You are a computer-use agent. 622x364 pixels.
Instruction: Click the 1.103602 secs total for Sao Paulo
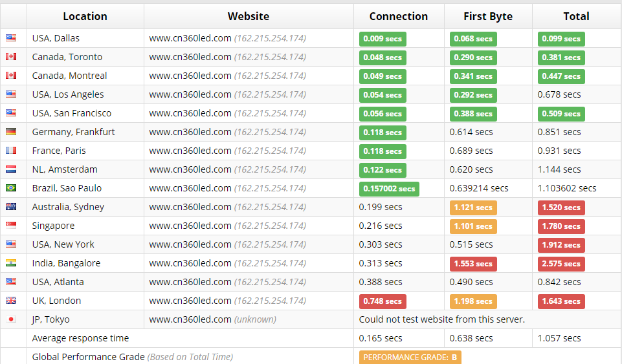tap(567, 188)
